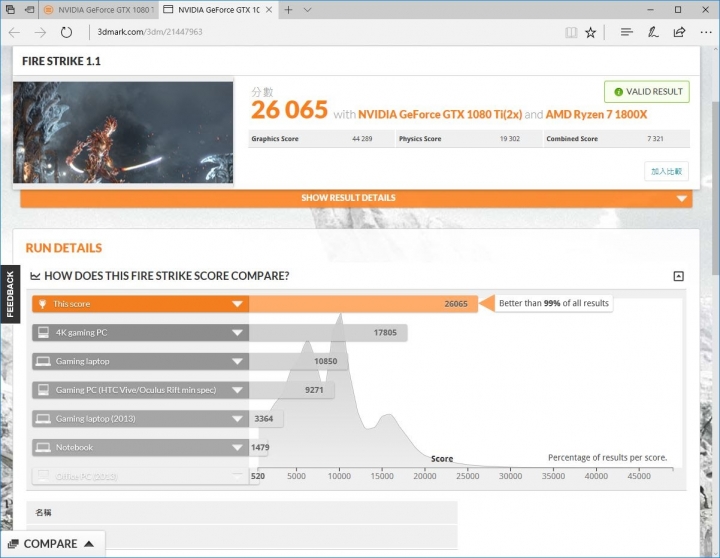This screenshot has width=720, height=558.
Task: Switch to first NVIDIA GeForce tab
Action: point(99,10)
